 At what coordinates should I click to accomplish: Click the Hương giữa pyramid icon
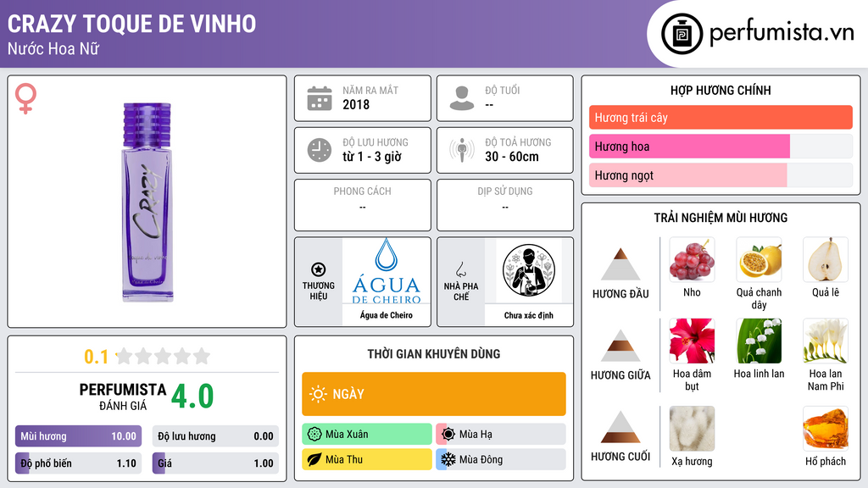pos(620,346)
